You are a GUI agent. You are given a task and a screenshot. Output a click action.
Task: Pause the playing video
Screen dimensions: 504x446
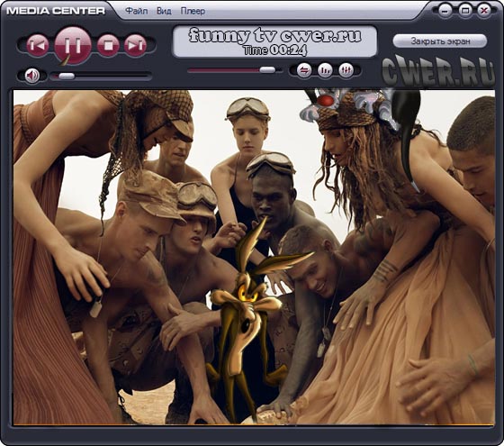coord(73,45)
